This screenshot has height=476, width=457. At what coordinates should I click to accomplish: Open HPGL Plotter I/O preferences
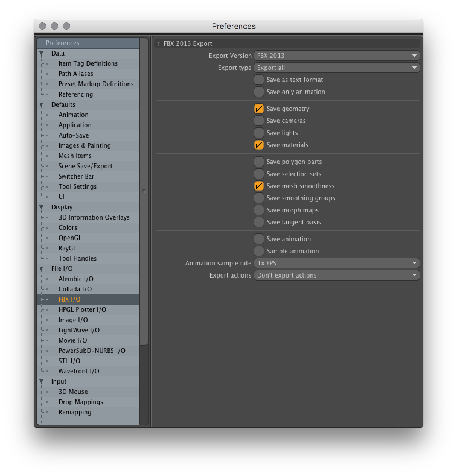[88, 310]
